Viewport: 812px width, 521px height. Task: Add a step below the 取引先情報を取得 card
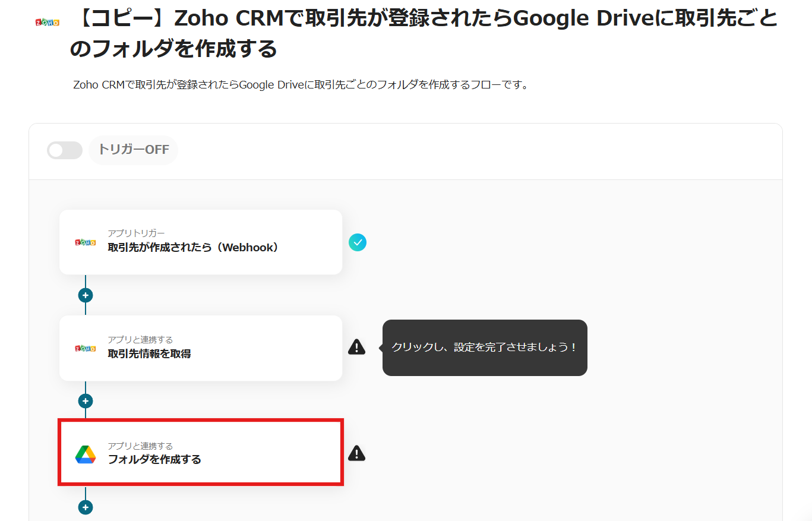coord(86,401)
